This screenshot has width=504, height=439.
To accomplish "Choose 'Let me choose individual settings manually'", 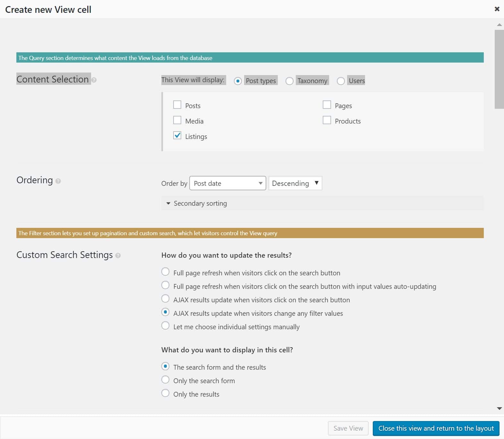I will click(x=165, y=326).
